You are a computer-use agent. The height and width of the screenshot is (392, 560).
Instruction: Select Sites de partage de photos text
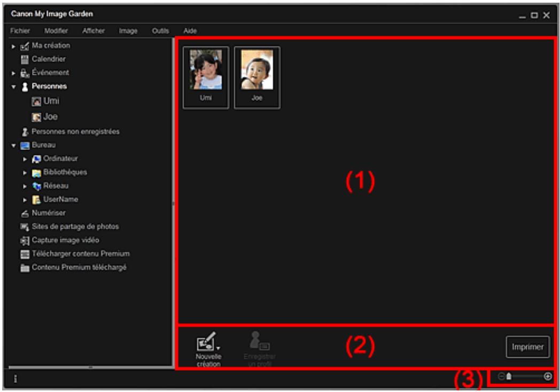[75, 226]
